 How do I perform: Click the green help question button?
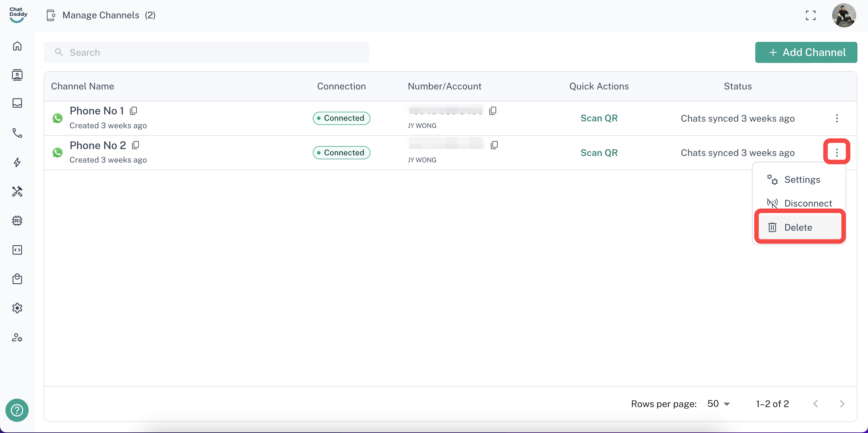[x=17, y=410]
